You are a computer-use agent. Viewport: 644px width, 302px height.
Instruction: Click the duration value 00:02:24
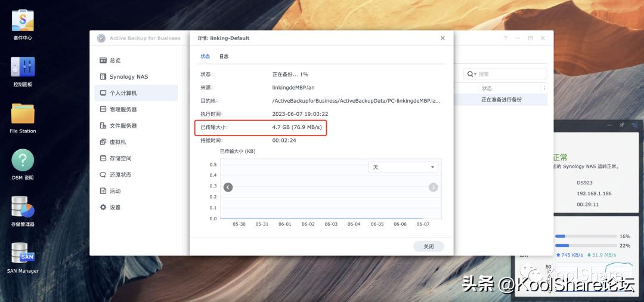click(x=284, y=140)
